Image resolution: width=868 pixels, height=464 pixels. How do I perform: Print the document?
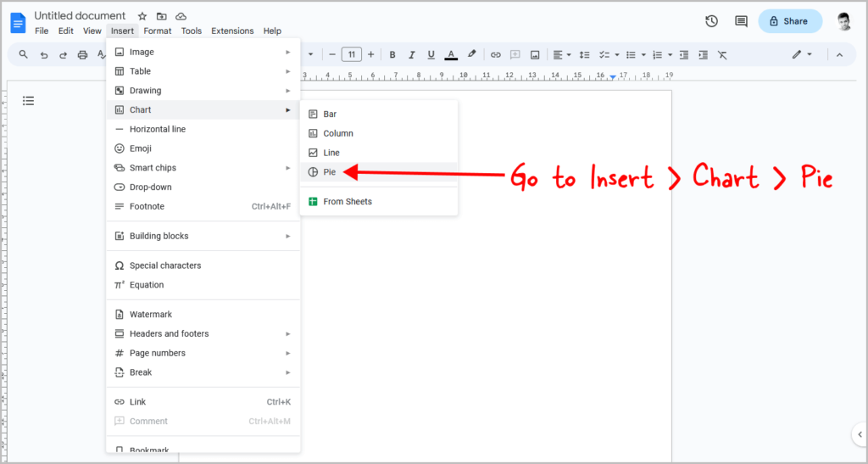click(82, 55)
